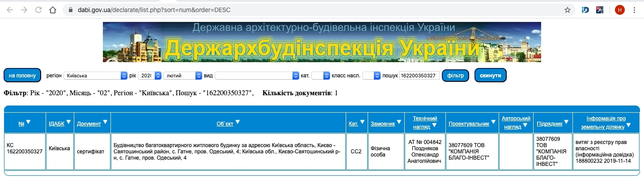Click the пошук search input field
Screen dimensions: 644x182
coord(419,76)
